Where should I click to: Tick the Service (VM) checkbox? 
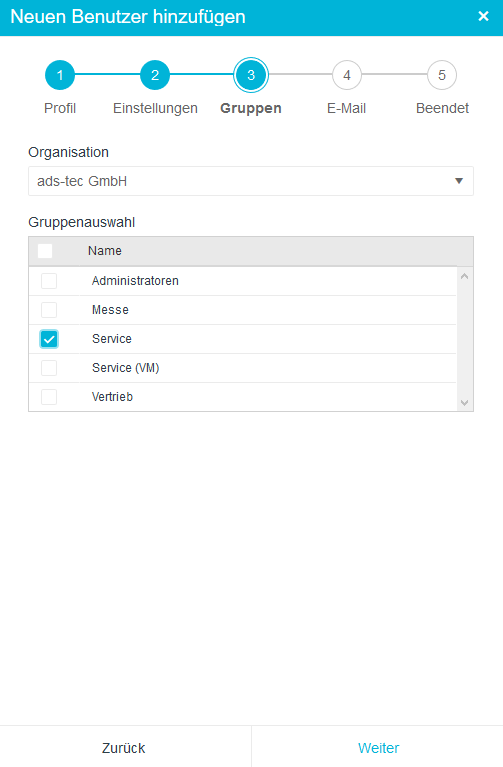[x=49, y=368]
